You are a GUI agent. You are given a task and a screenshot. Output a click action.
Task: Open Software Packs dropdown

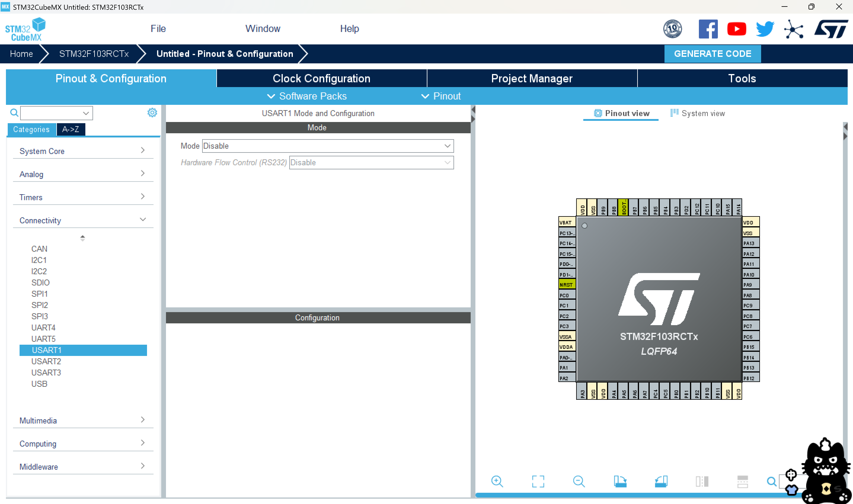click(307, 96)
